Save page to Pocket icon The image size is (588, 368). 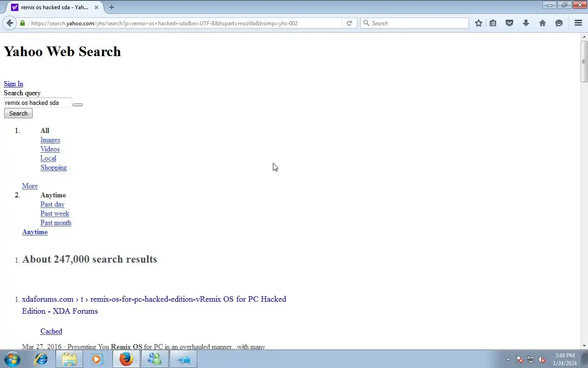(x=509, y=23)
